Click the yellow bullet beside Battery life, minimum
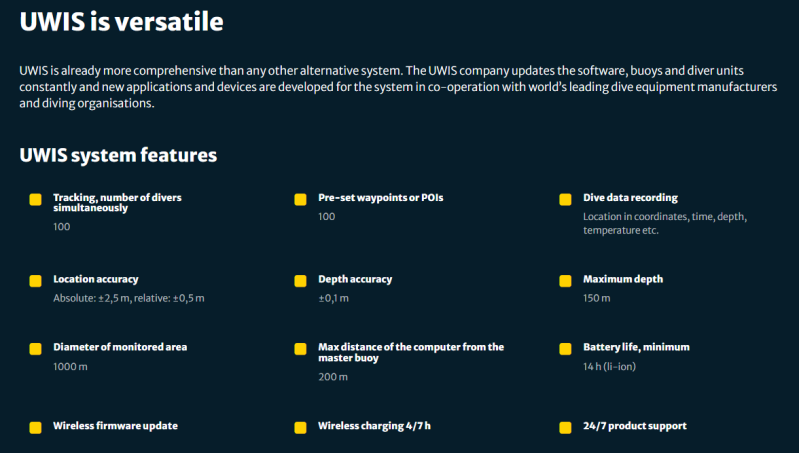Image resolution: width=799 pixels, height=453 pixels. point(565,349)
